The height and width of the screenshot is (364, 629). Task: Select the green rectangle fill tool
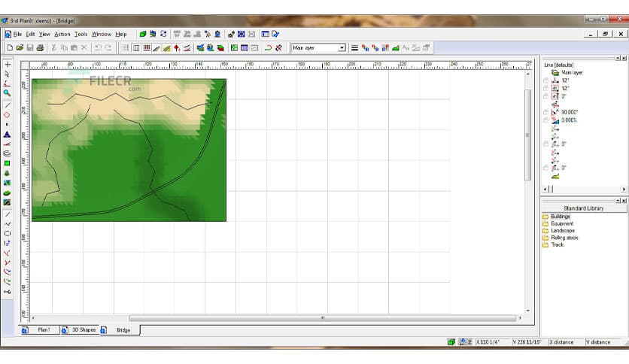click(x=7, y=163)
